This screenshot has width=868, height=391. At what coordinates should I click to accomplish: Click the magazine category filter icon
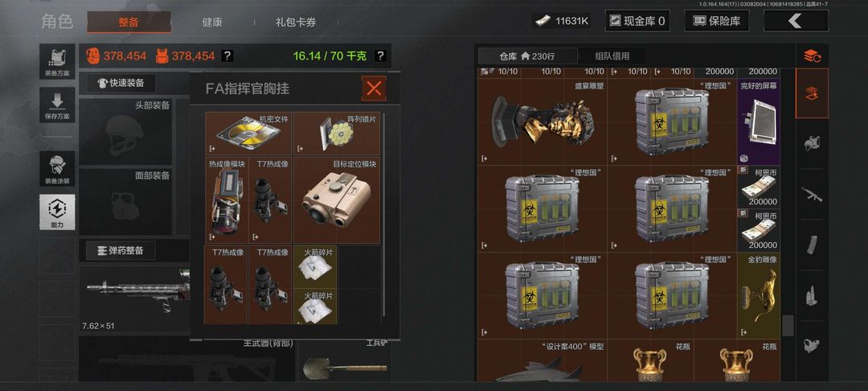point(812,245)
